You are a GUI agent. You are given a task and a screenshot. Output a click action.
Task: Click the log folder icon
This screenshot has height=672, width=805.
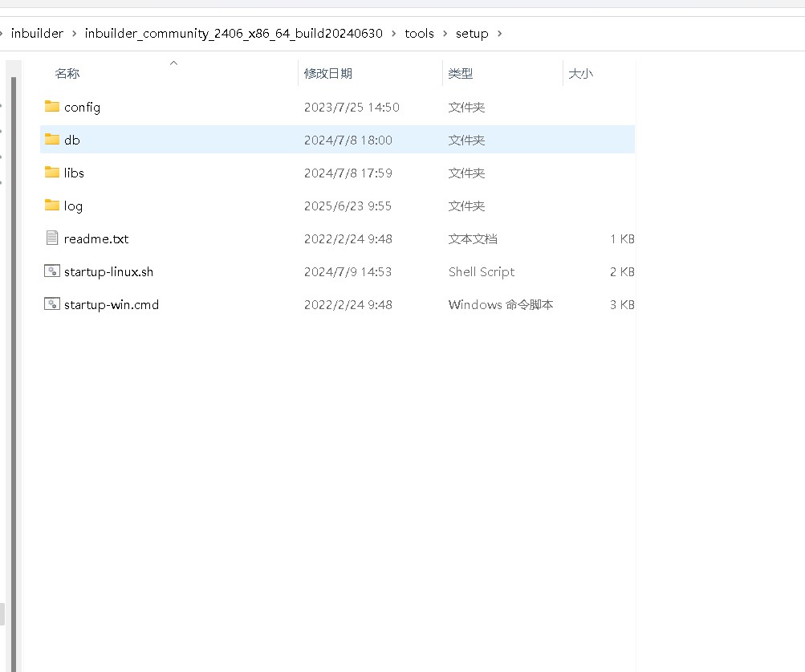[50, 206]
